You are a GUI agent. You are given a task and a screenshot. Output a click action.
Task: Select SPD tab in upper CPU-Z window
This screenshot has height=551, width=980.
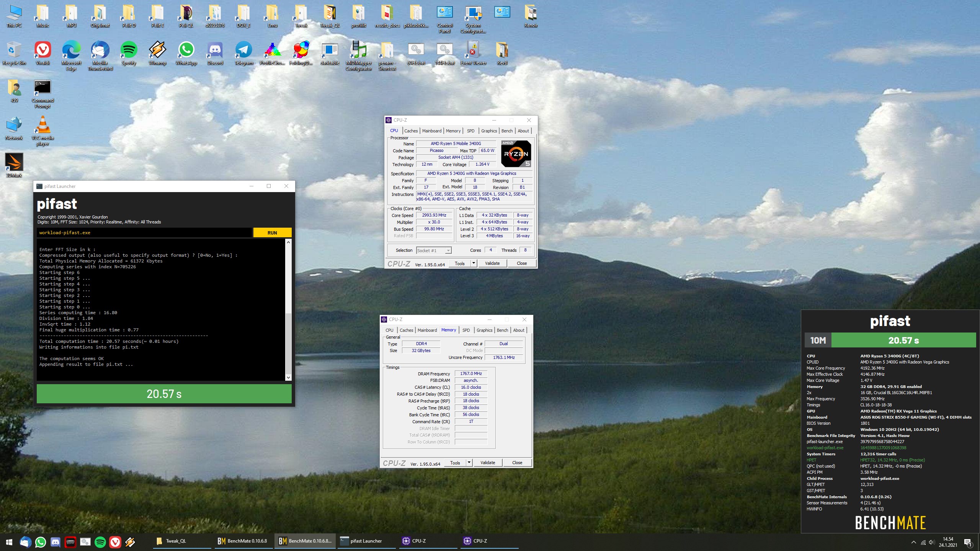(x=470, y=131)
